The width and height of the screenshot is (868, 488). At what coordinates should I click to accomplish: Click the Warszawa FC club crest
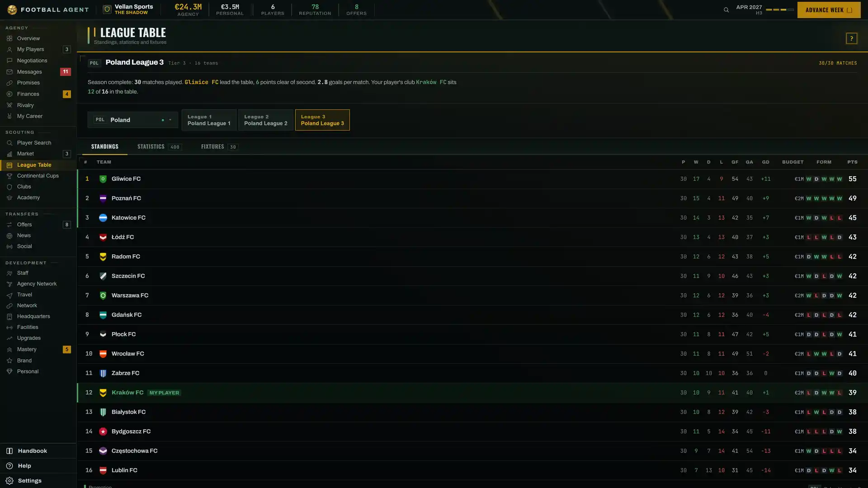point(103,296)
